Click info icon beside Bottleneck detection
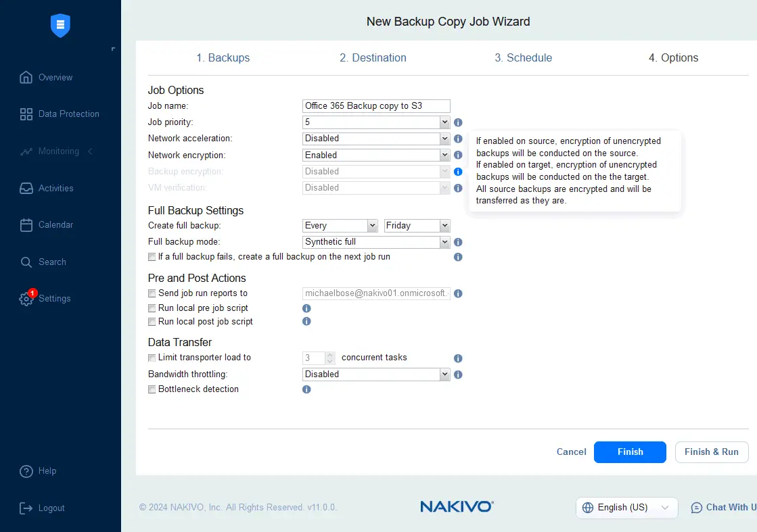 click(x=306, y=389)
